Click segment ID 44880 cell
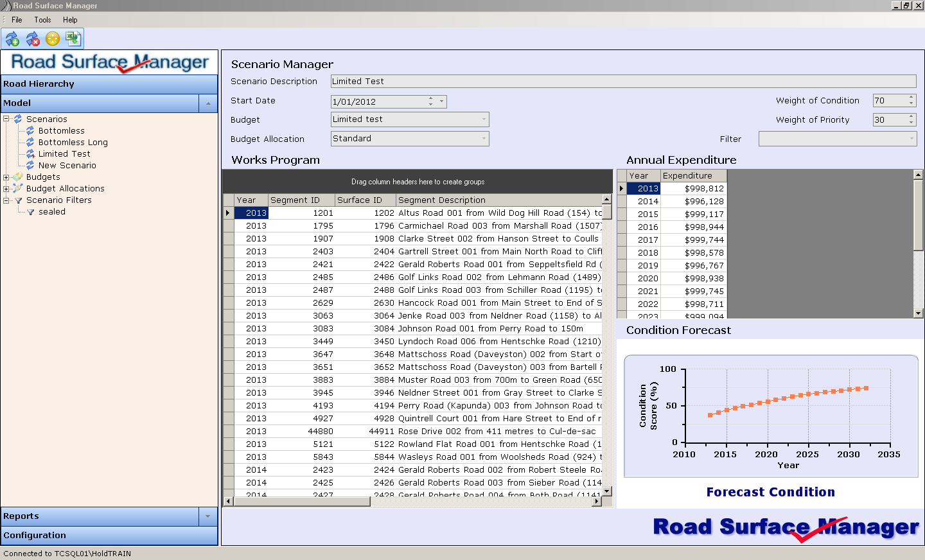This screenshot has width=925, height=560. coord(301,431)
